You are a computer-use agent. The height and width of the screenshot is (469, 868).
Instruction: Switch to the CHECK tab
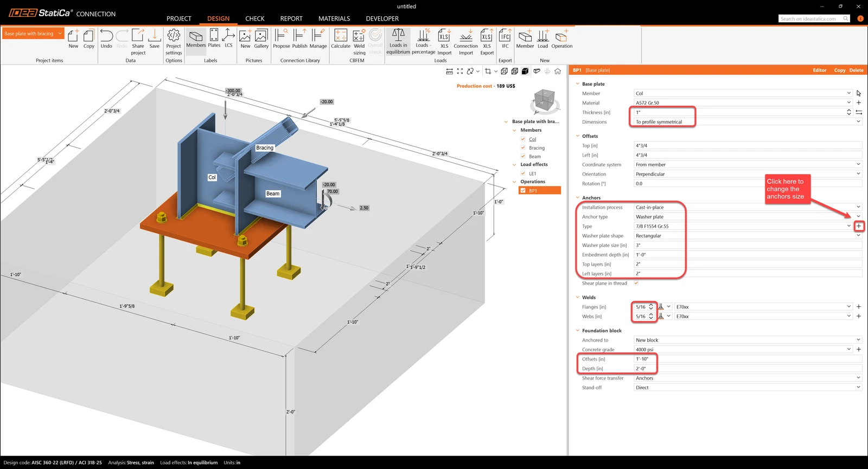point(255,18)
